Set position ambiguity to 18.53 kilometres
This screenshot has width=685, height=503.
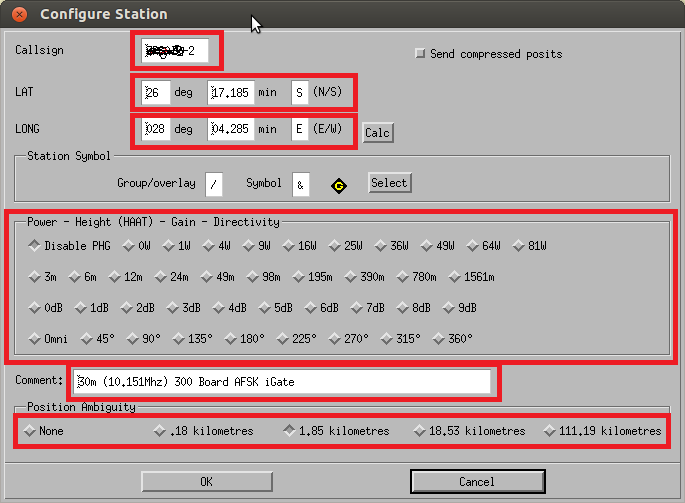[469, 431]
